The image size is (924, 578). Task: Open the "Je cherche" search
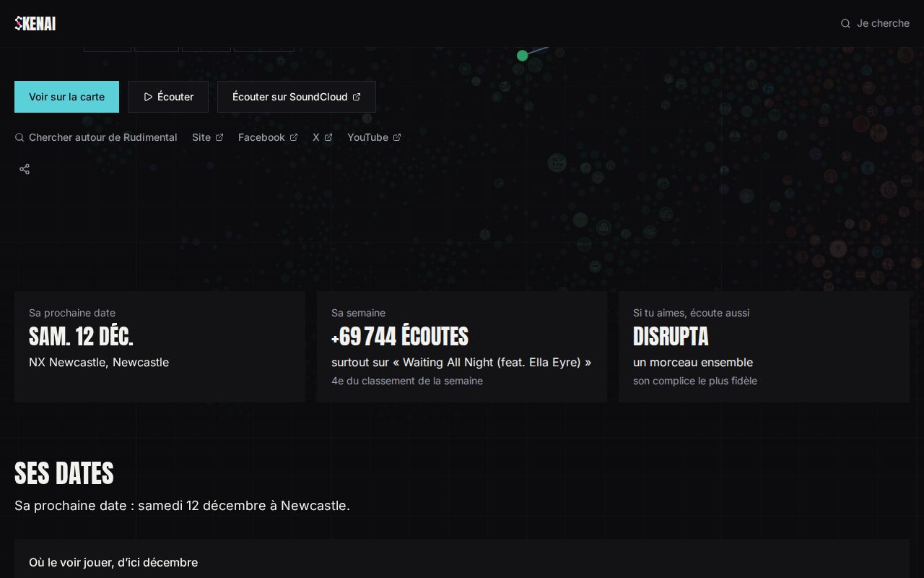tap(875, 24)
